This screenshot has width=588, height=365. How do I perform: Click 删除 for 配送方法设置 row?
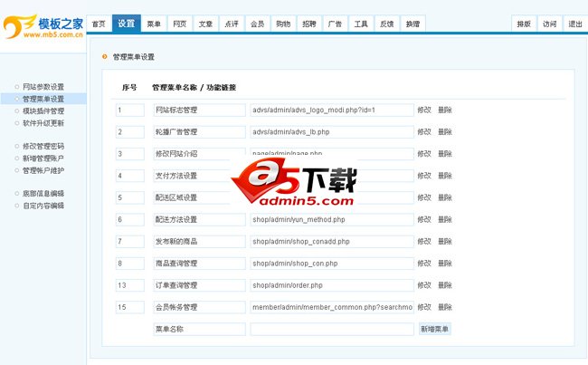(445, 219)
